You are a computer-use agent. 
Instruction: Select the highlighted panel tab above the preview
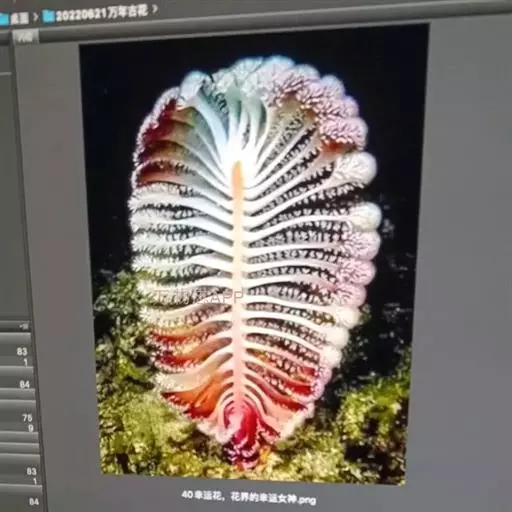26,37
